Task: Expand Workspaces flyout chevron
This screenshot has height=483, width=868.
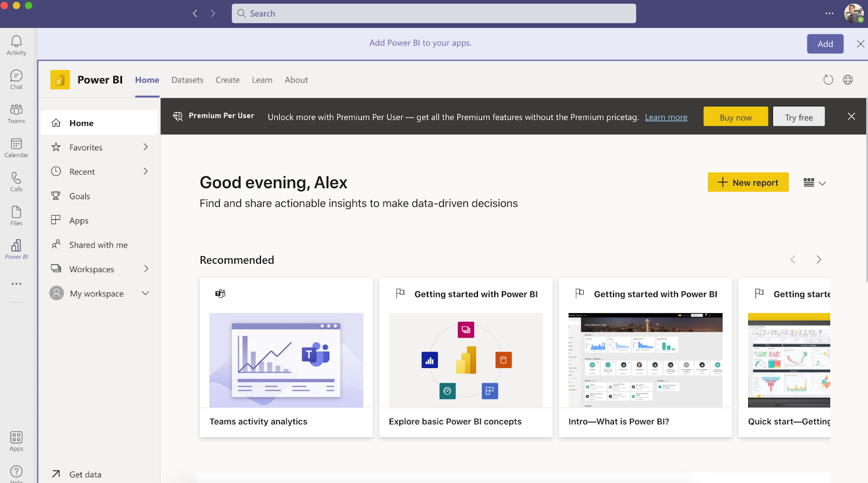Action: pos(145,269)
